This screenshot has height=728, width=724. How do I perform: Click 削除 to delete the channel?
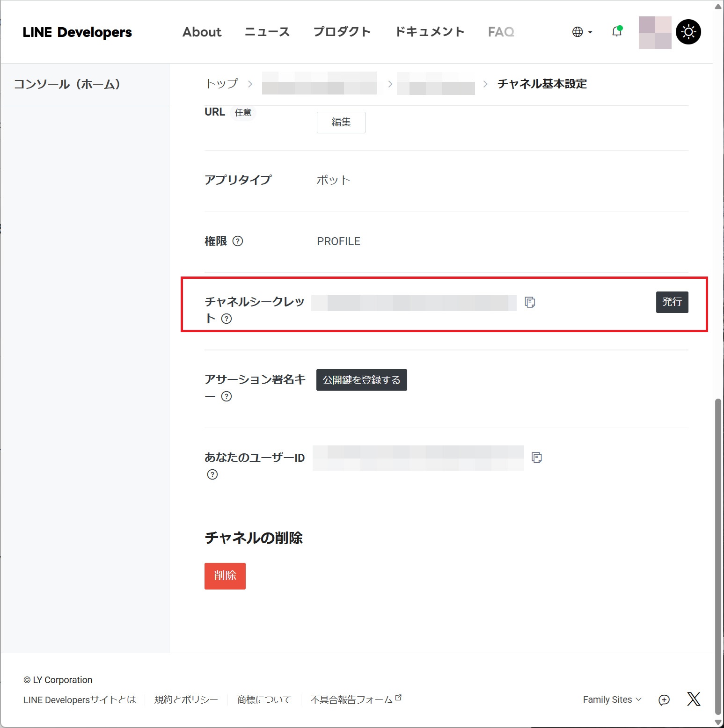point(225,576)
